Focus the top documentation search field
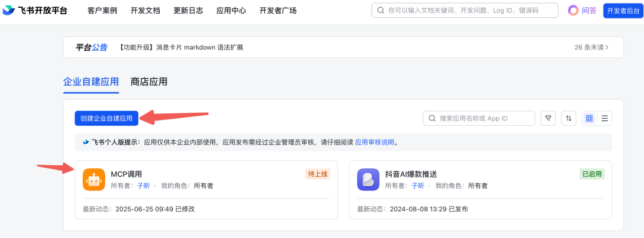This screenshot has height=238, width=644. click(465, 11)
